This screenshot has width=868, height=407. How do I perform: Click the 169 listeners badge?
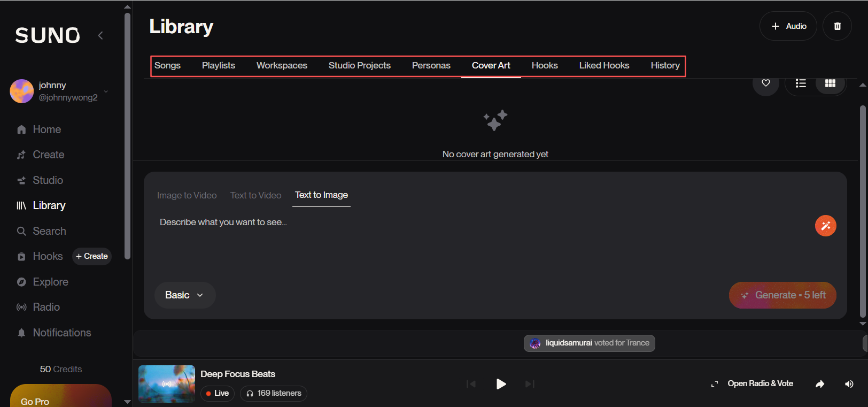point(274,393)
